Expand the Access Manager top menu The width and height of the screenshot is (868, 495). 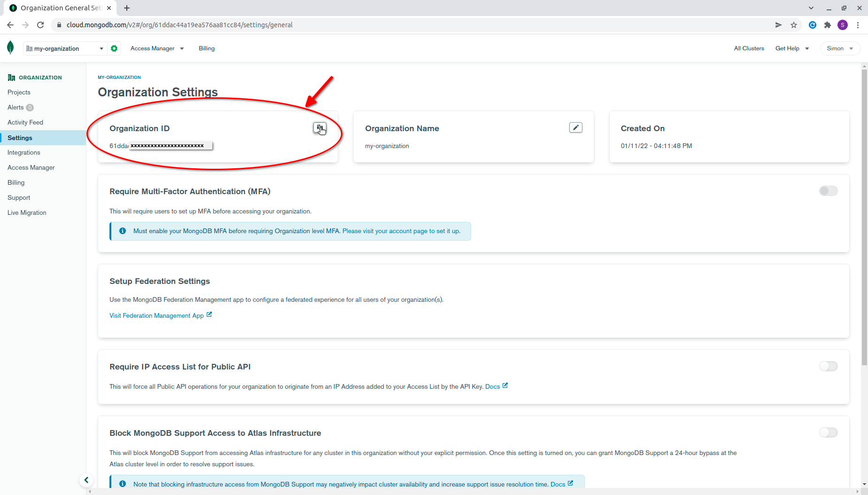pos(157,48)
